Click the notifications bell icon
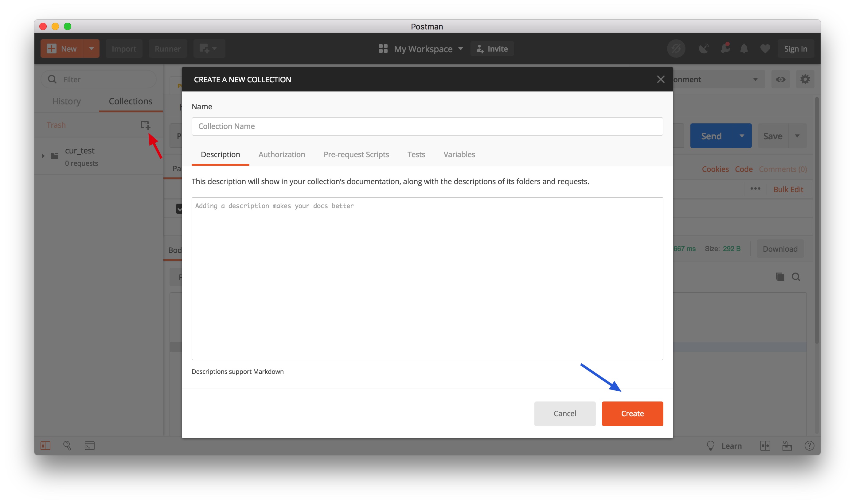The height and width of the screenshot is (504, 855). [x=744, y=49]
